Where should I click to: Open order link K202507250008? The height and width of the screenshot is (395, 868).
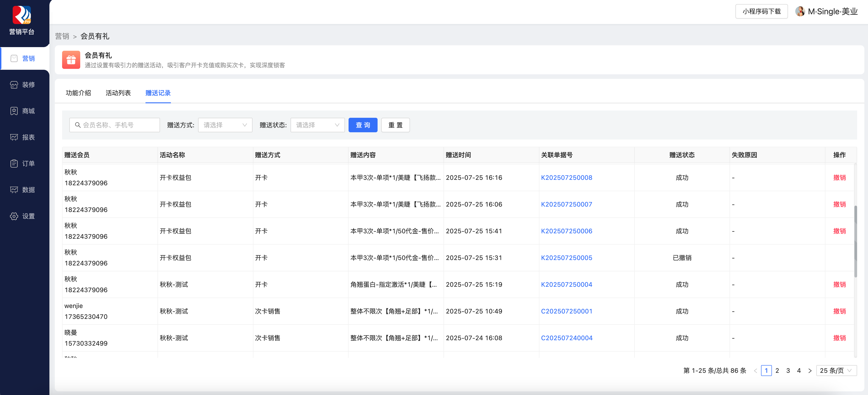pyautogui.click(x=566, y=178)
